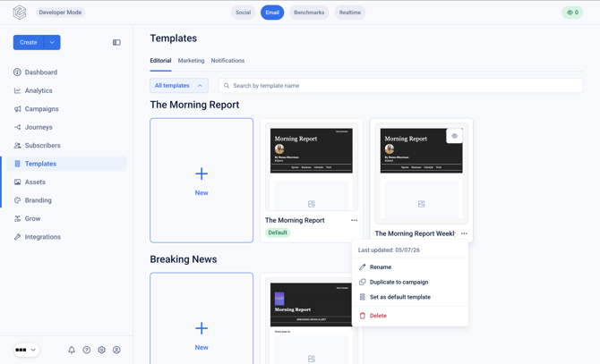Toggle the green viewers eye badge

point(572,13)
